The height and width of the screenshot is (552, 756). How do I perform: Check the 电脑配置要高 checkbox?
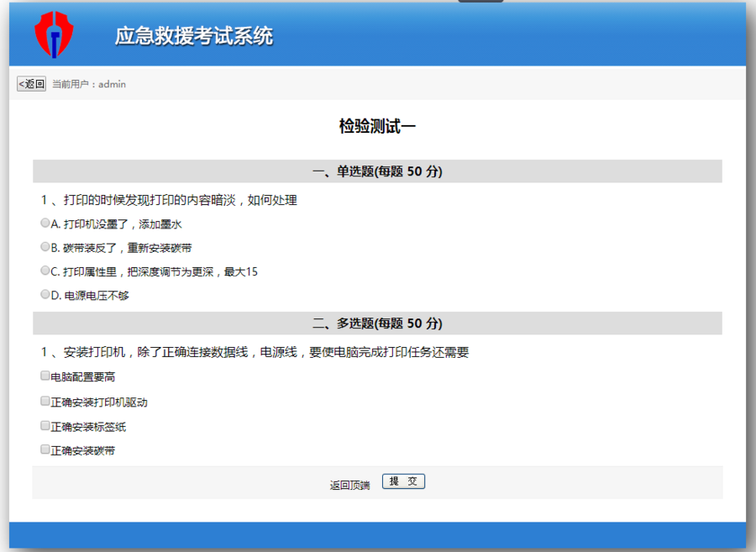[45, 376]
